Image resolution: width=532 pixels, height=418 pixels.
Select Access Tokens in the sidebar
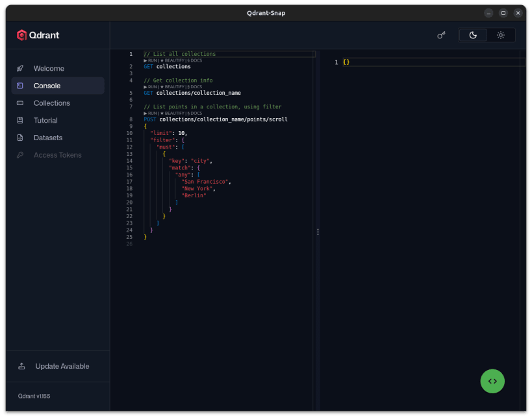[x=58, y=155]
